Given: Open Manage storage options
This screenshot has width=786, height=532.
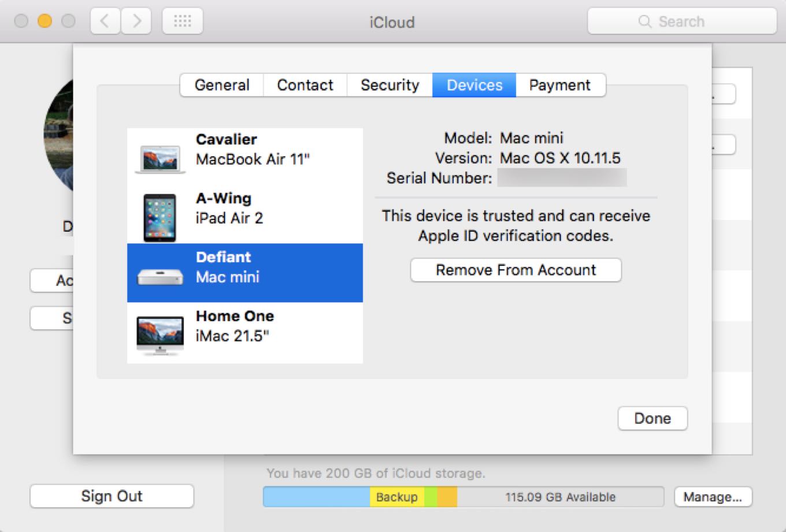Looking at the screenshot, I should click(x=713, y=497).
